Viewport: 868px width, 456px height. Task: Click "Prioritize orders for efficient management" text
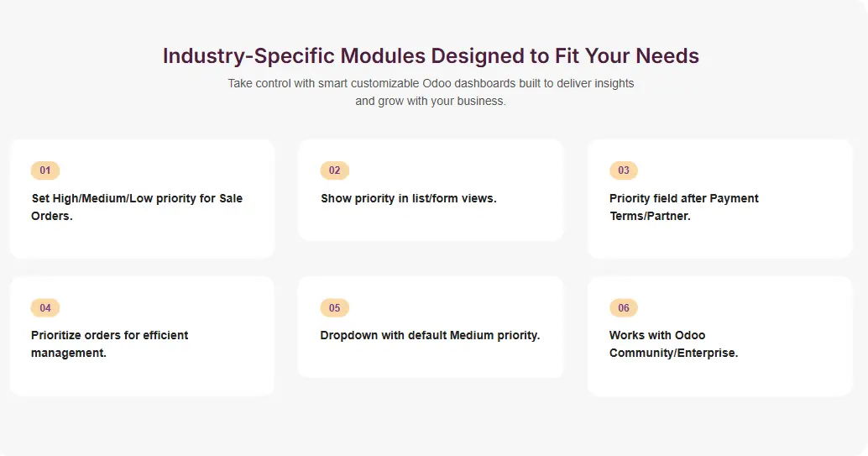coord(109,343)
